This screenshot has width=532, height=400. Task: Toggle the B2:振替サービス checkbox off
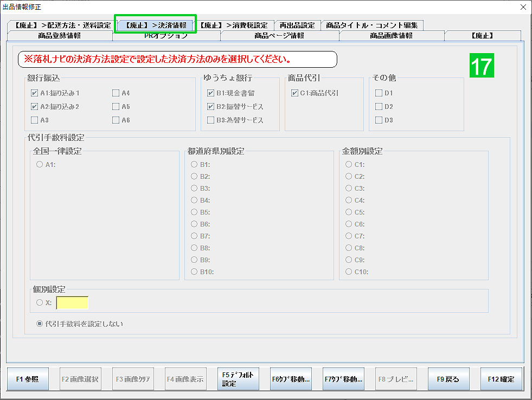point(210,106)
